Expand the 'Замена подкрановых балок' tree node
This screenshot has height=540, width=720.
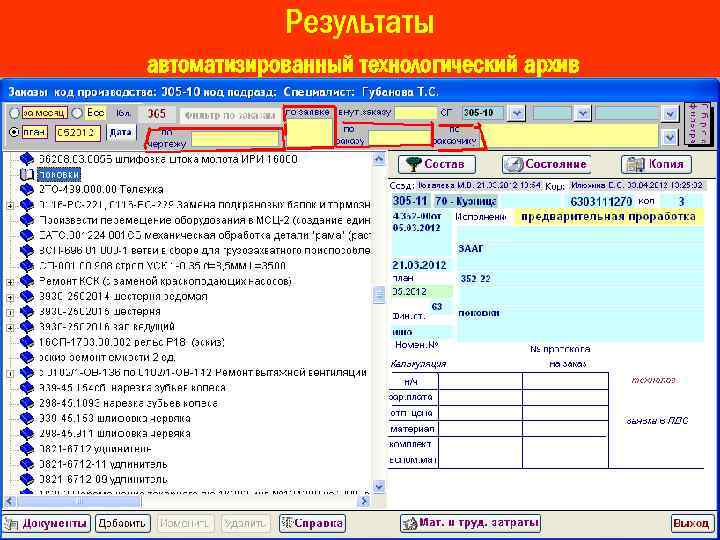pos(10,206)
